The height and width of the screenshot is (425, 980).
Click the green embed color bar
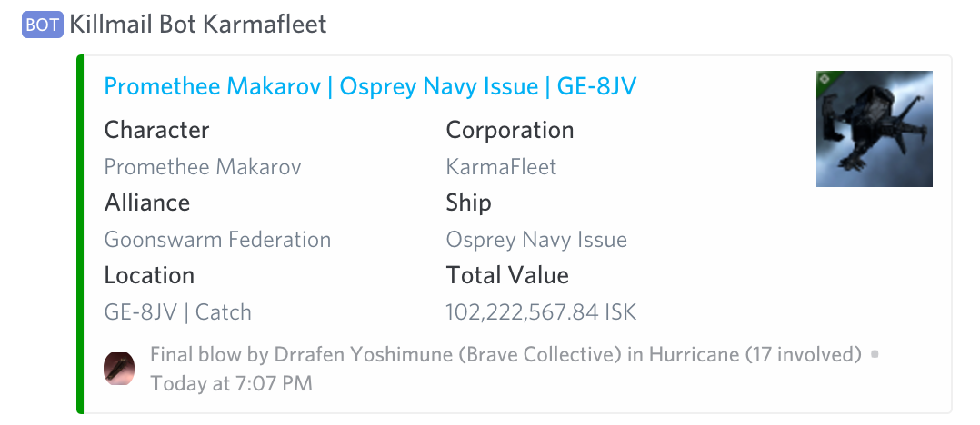[79, 234]
